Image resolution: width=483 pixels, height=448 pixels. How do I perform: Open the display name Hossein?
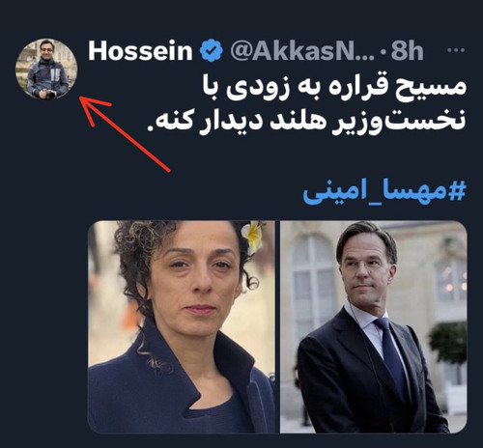pyautogui.click(x=140, y=51)
